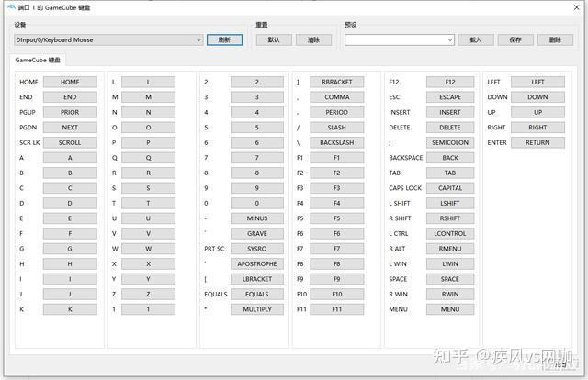Click the NEXT button for PGDN

pos(70,128)
